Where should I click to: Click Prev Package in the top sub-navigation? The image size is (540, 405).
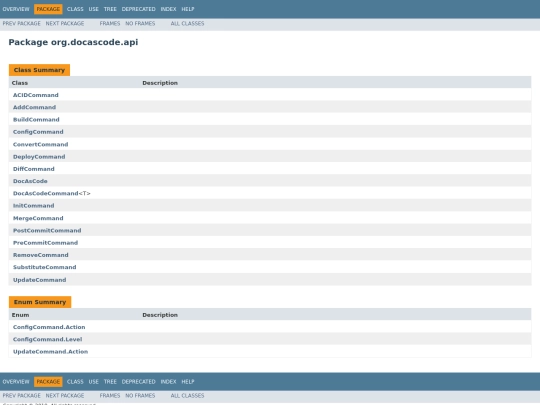[21, 23]
